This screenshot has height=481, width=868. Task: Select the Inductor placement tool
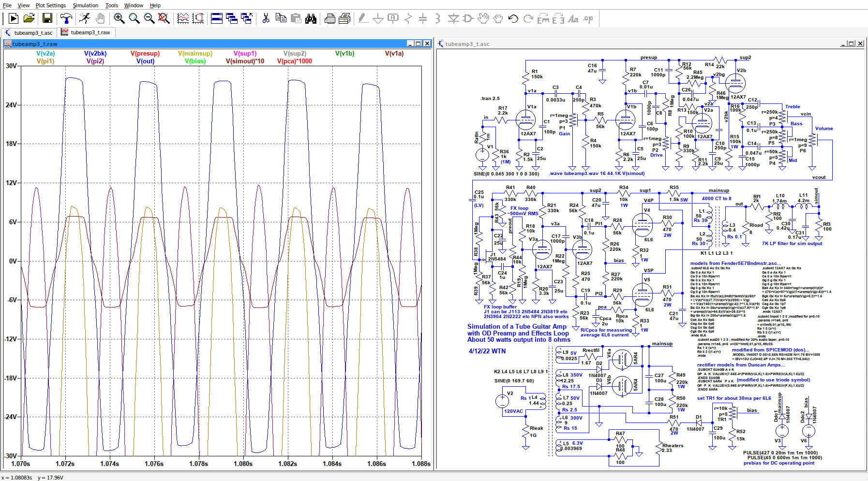tap(438, 18)
